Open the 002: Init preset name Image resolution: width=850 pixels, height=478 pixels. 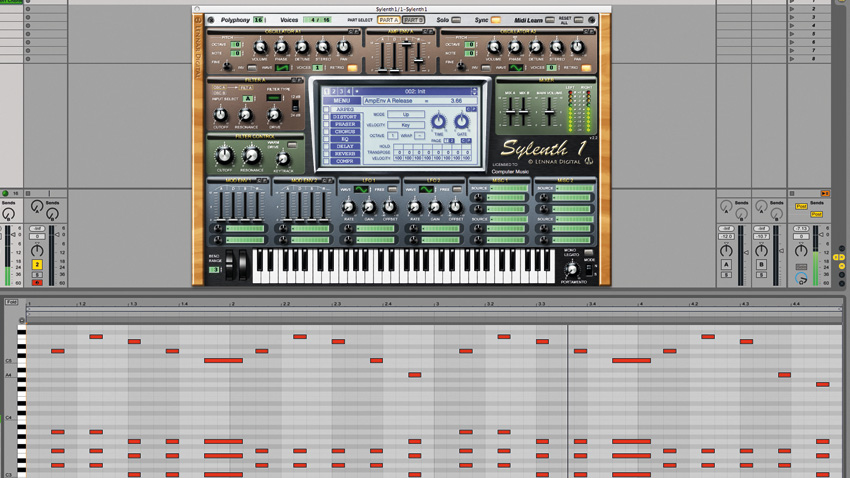415,91
